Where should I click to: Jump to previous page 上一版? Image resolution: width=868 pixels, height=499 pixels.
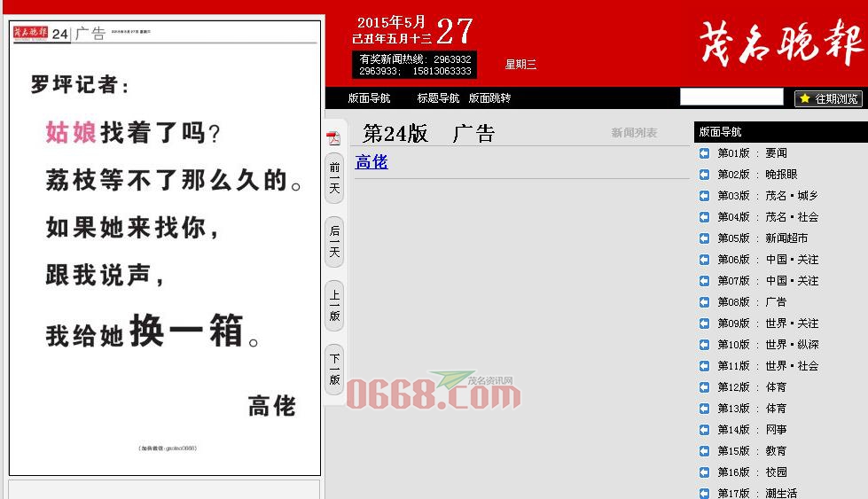click(334, 305)
